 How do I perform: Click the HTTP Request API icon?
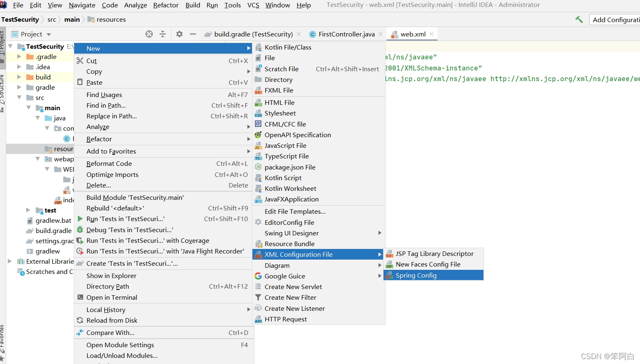tap(258, 319)
